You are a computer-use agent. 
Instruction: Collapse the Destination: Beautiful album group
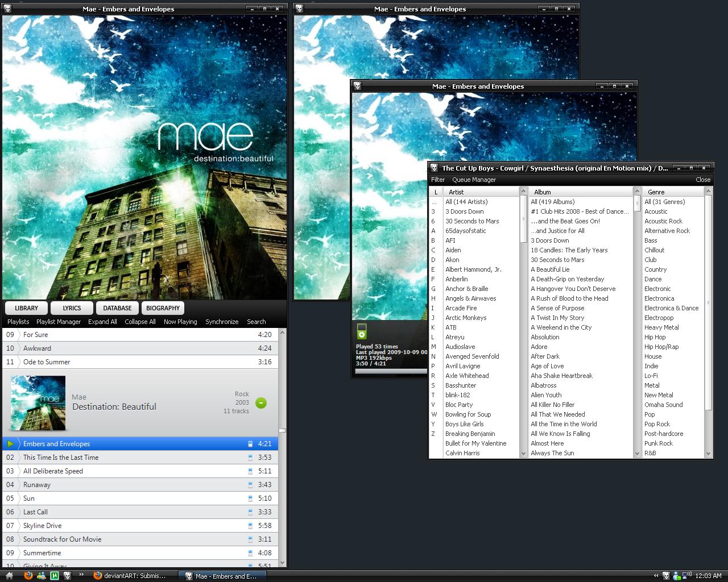pyautogui.click(x=261, y=403)
